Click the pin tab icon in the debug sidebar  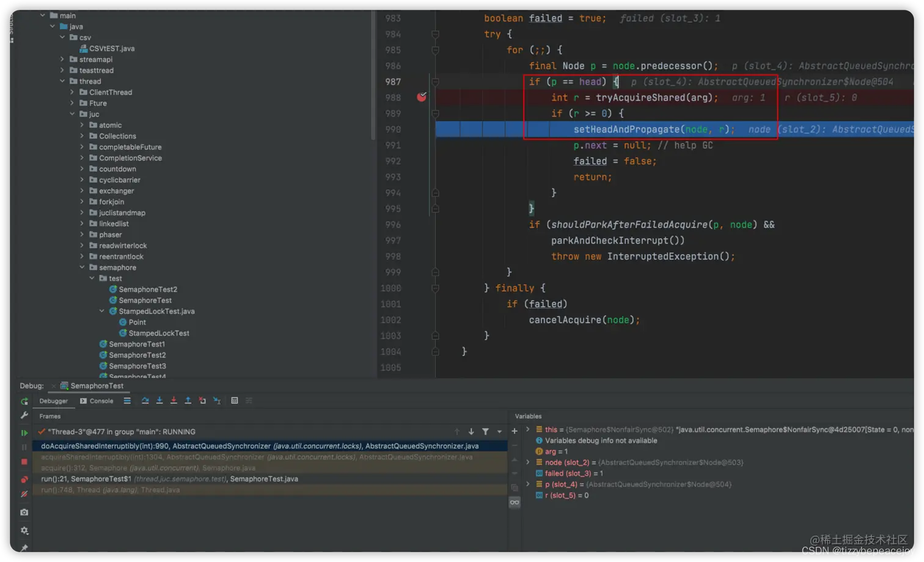click(x=24, y=548)
